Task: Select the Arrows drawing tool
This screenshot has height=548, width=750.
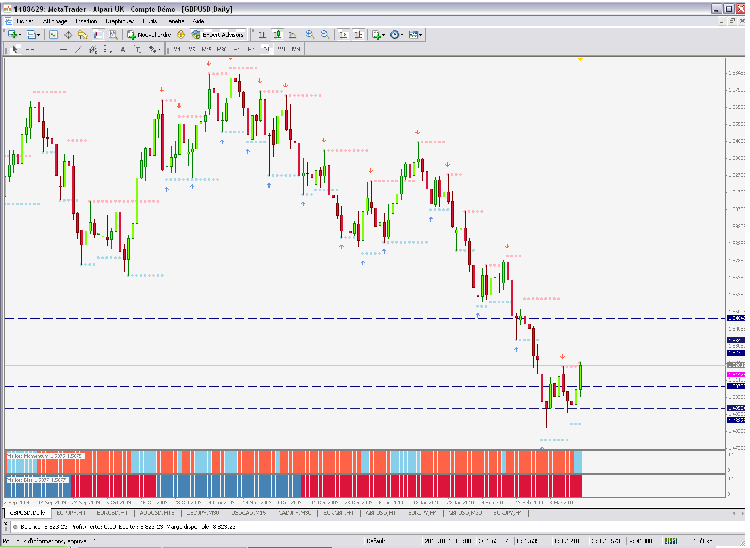Action: (x=152, y=49)
